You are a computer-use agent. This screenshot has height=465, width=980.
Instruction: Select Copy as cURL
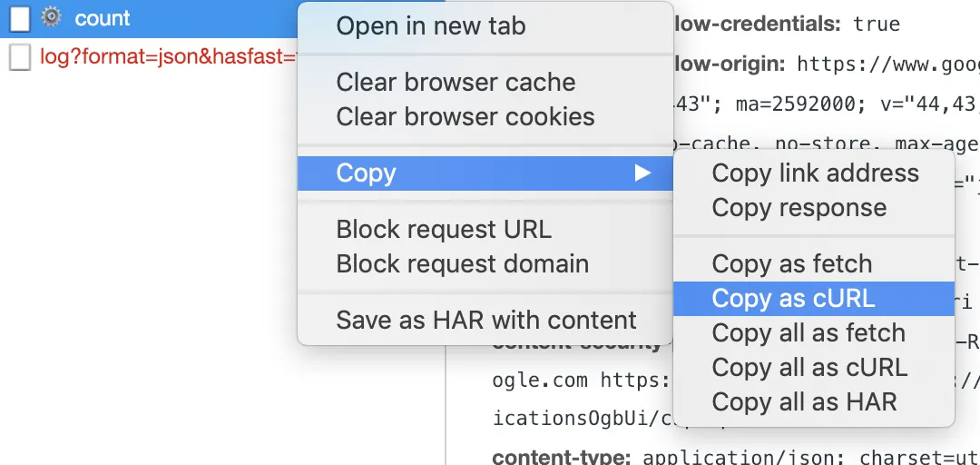814,299
